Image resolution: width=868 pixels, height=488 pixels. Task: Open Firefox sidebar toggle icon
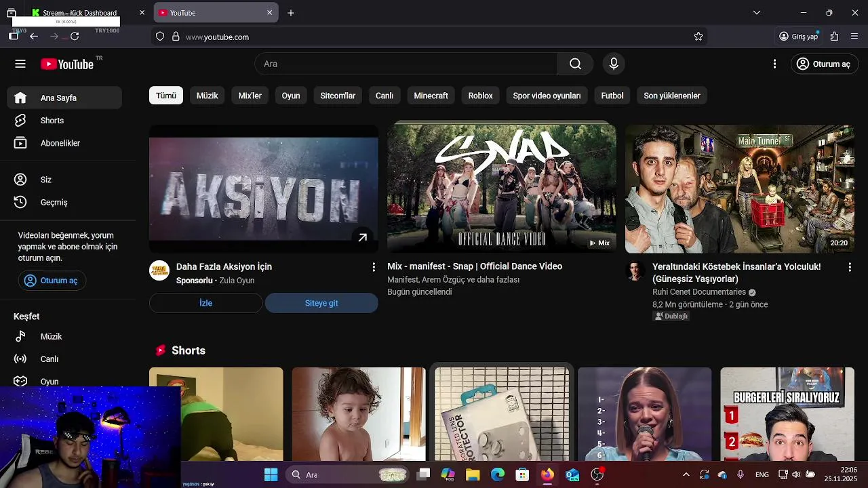pos(14,37)
